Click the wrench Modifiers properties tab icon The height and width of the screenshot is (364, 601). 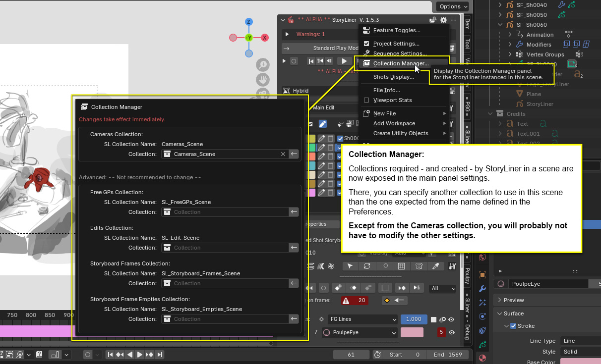(482, 288)
